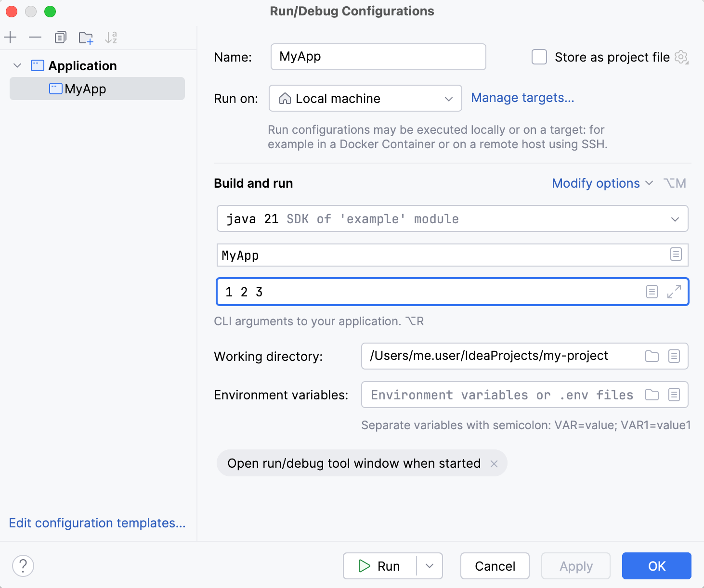Add a new run configuration
The height and width of the screenshot is (588, 704).
click(x=10, y=37)
